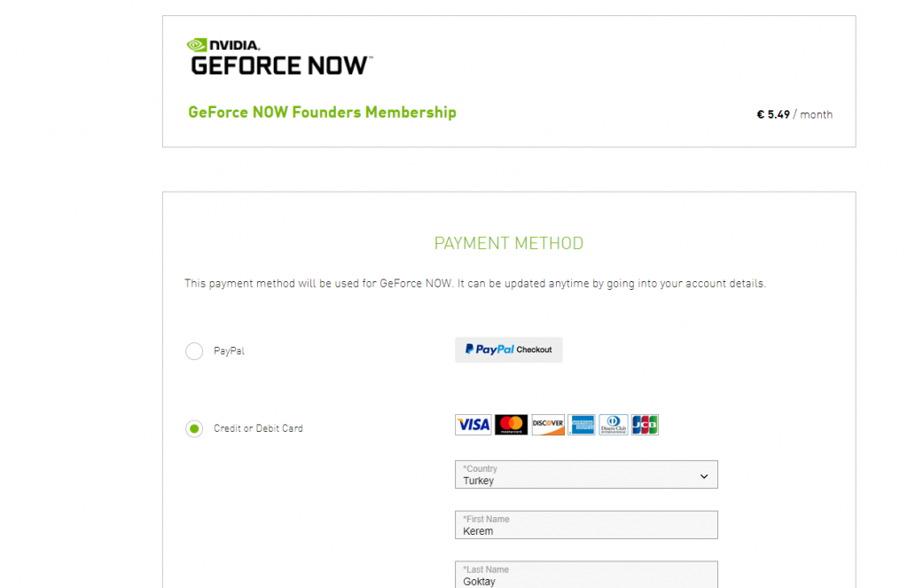Click the chevron arrow in the Country field
Viewport: 908px width, 588px height.
coord(704,476)
